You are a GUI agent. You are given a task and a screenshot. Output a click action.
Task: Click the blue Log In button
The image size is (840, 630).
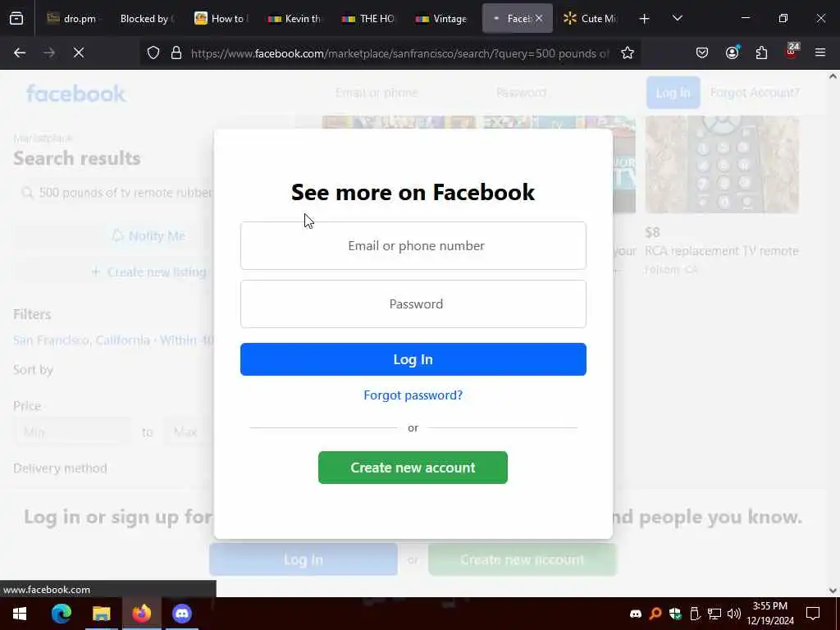(x=413, y=359)
